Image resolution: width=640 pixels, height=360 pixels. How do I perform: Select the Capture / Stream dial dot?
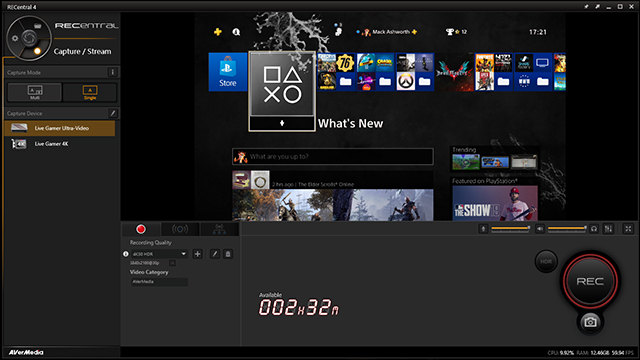pos(38,51)
